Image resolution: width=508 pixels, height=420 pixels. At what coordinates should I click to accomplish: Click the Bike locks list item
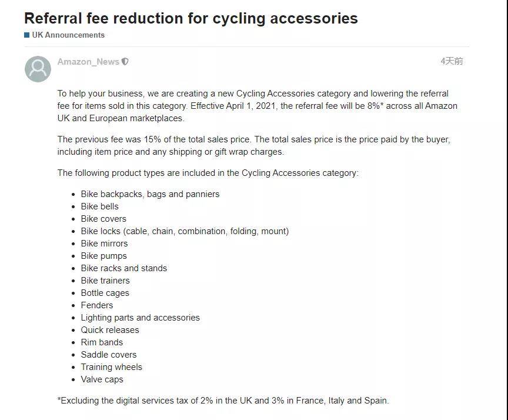tap(185, 231)
